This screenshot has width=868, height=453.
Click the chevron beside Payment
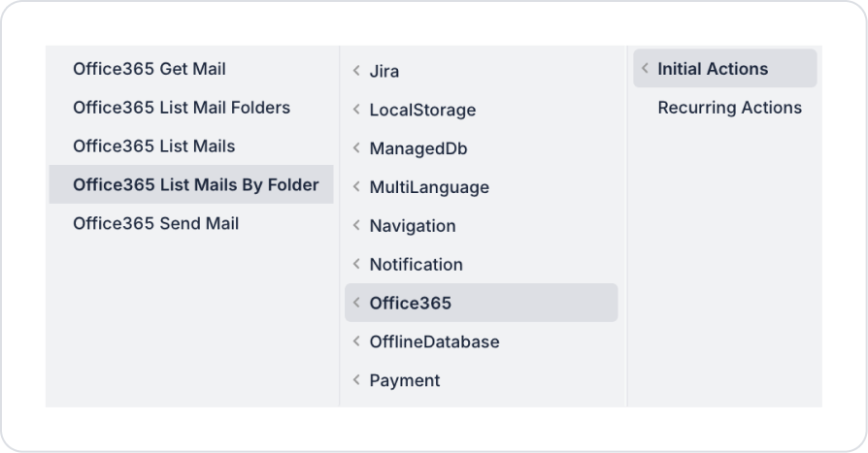click(x=356, y=380)
